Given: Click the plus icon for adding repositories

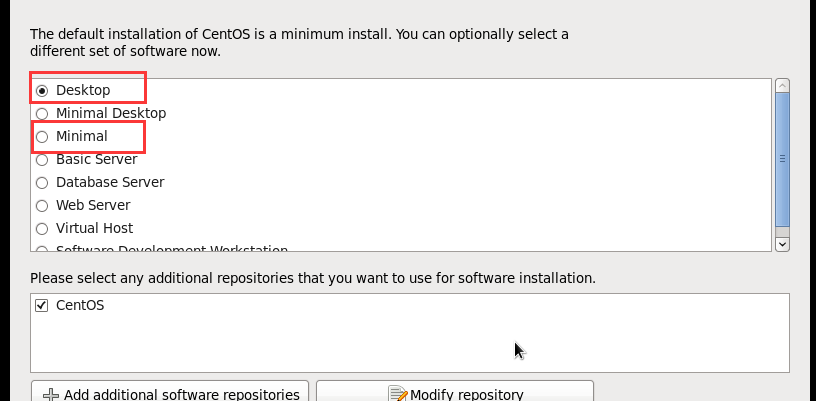Looking at the screenshot, I should pos(51,394).
